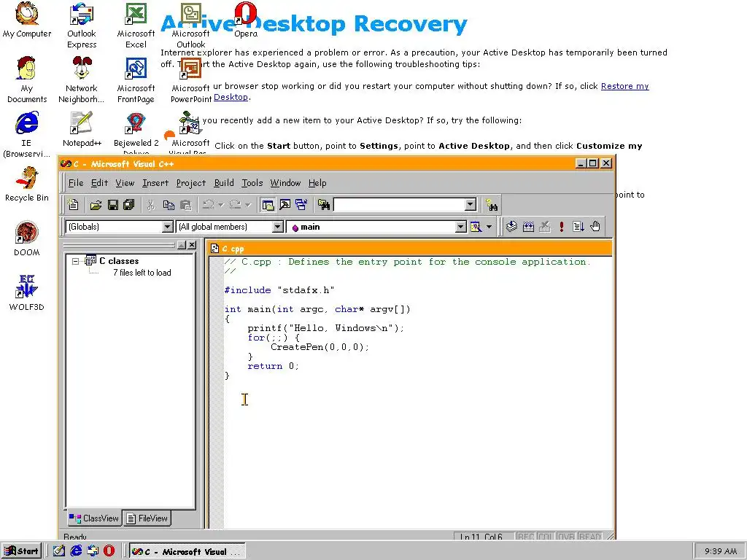The width and height of the screenshot is (747, 560).
Task: Click the Cut scissors icon
Action: click(150, 205)
